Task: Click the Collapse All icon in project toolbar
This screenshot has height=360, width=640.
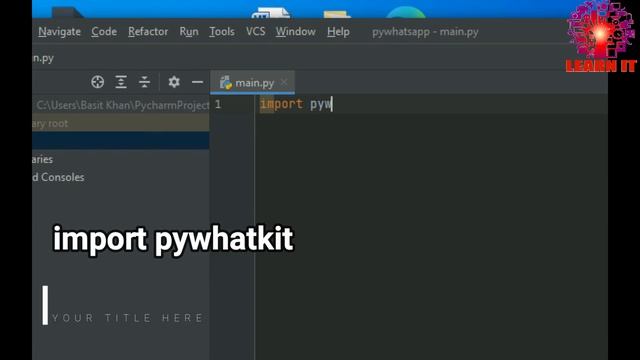Action: pos(144,82)
